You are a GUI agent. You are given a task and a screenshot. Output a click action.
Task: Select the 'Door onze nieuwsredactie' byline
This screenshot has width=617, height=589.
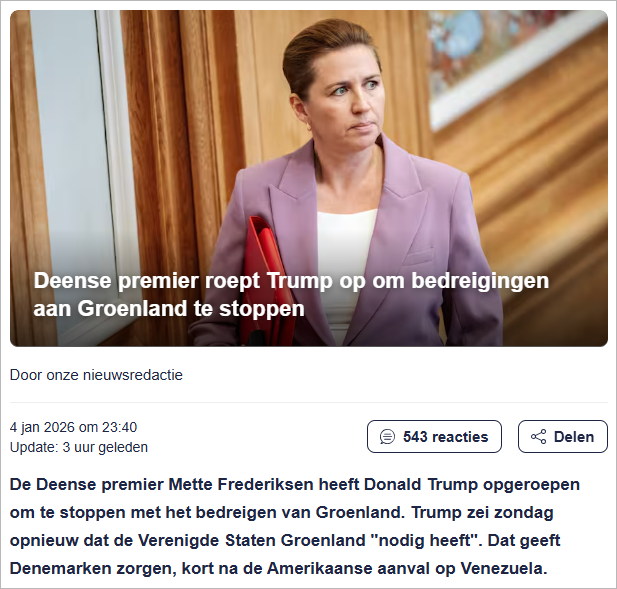click(x=96, y=375)
